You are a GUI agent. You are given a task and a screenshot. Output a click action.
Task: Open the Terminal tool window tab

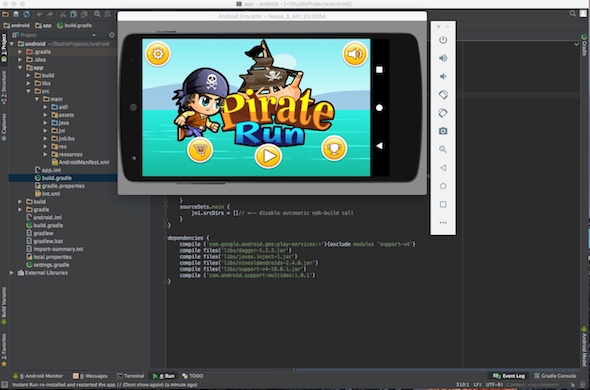click(131, 376)
